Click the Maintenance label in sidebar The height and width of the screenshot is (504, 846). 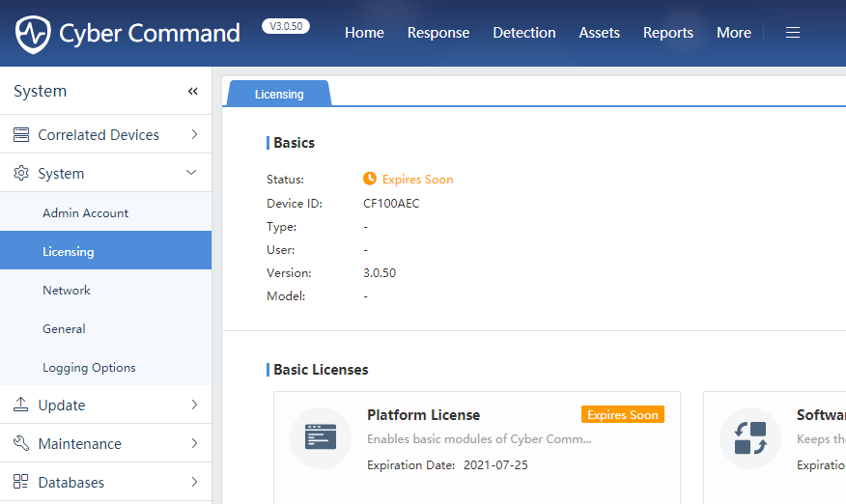[80, 443]
